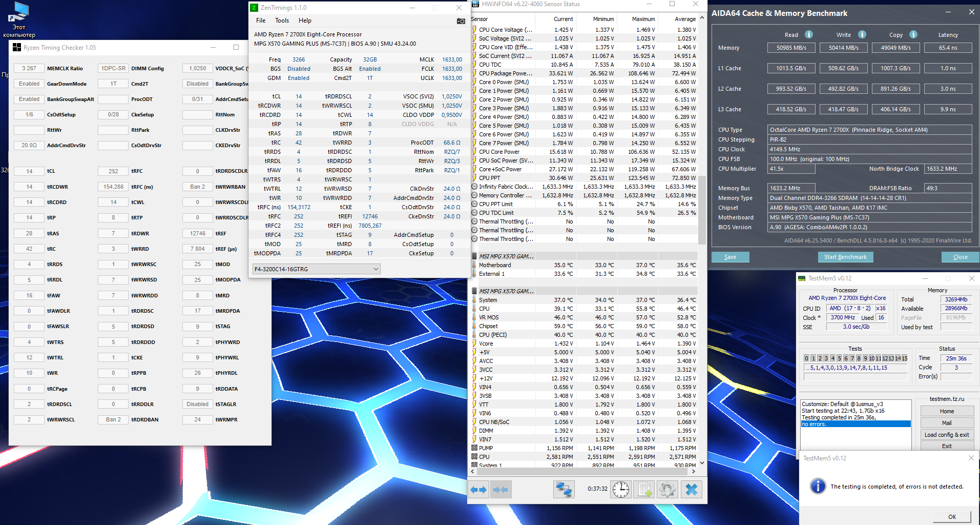Click the GearDownMode 'Enabled' field
The height and width of the screenshot is (525, 980).
pyautogui.click(x=29, y=84)
